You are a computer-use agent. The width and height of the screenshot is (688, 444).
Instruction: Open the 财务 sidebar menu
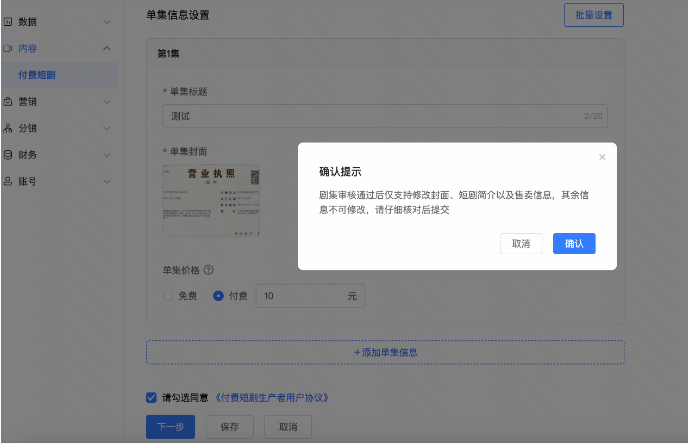tap(60, 155)
